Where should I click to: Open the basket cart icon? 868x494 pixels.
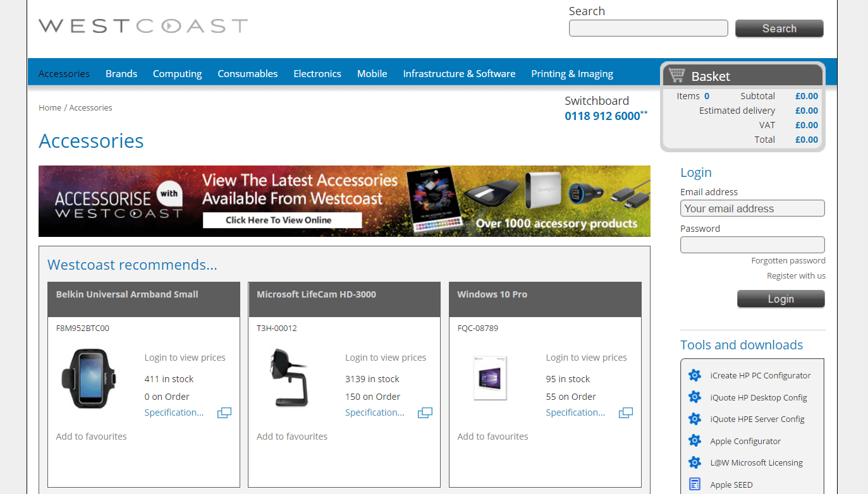coord(676,75)
